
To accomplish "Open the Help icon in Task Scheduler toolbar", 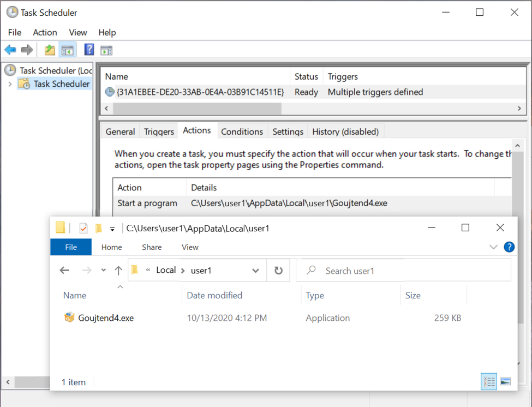I will pos(89,50).
